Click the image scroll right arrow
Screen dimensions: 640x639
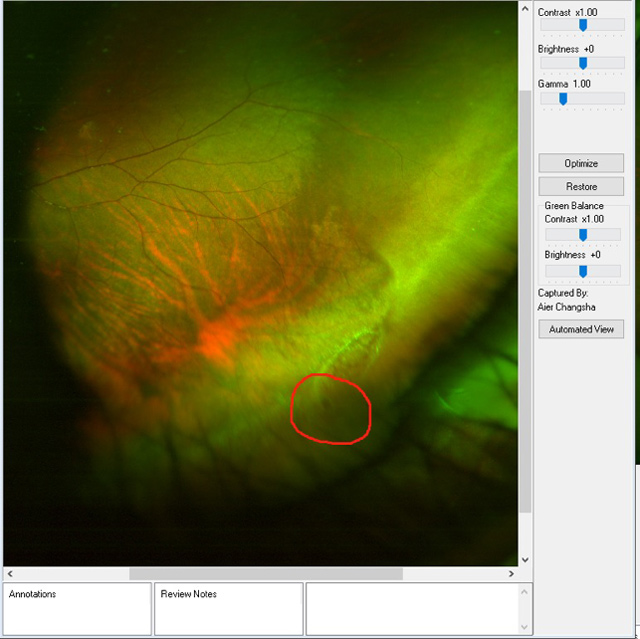[511, 574]
